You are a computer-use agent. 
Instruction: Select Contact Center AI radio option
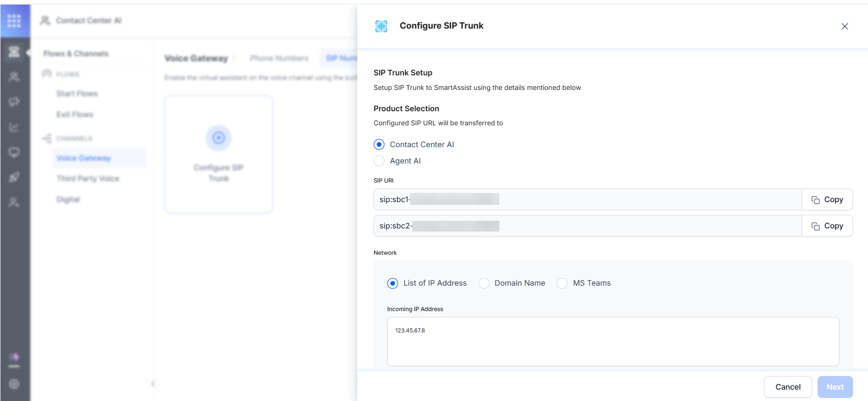379,144
